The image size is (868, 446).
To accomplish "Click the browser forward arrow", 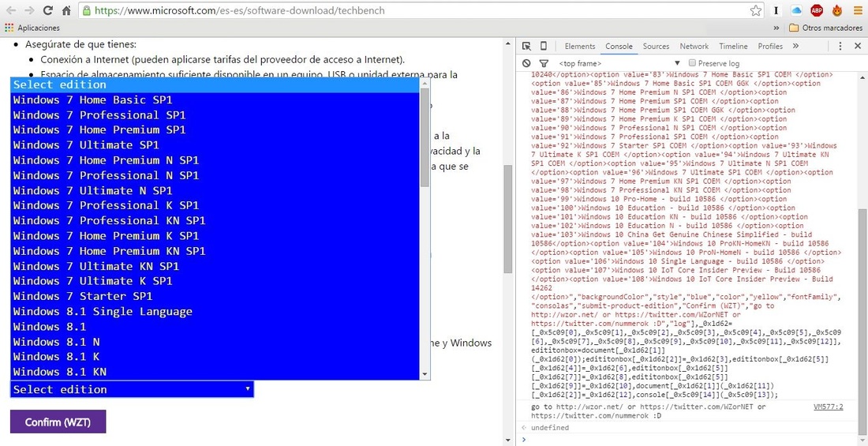I will tap(29, 10).
